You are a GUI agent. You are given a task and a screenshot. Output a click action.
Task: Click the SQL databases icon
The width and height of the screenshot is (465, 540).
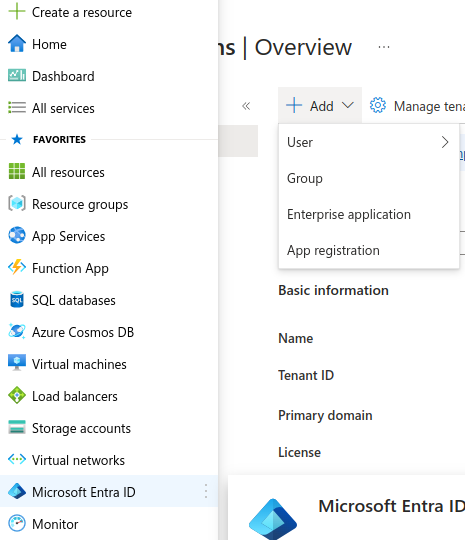[x=17, y=300]
